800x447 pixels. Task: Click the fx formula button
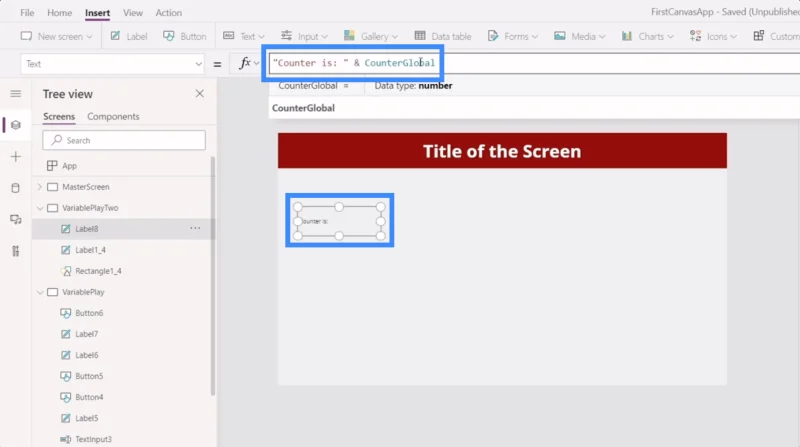click(x=249, y=63)
